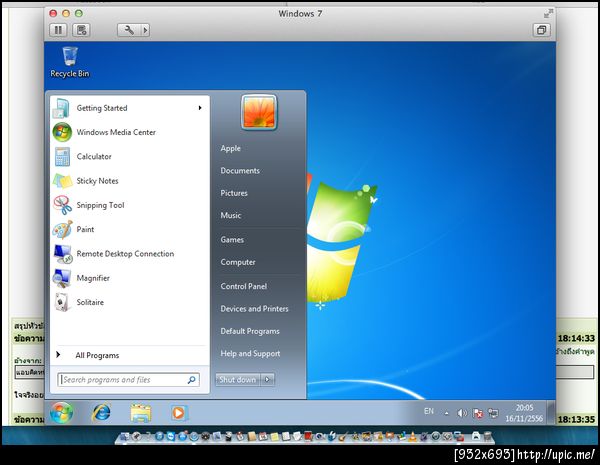The height and width of the screenshot is (465, 600).
Task: Start Solitaire game
Action: (130, 302)
